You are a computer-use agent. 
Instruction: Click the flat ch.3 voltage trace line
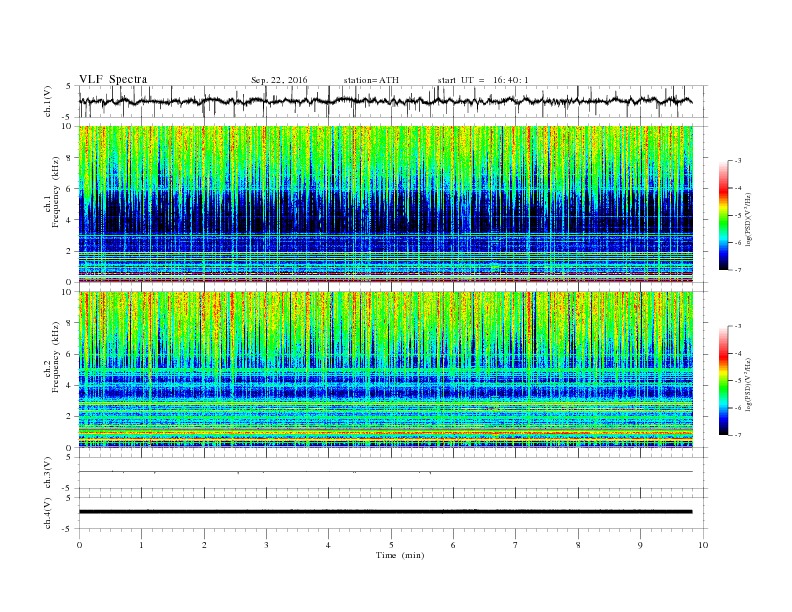coord(385,472)
